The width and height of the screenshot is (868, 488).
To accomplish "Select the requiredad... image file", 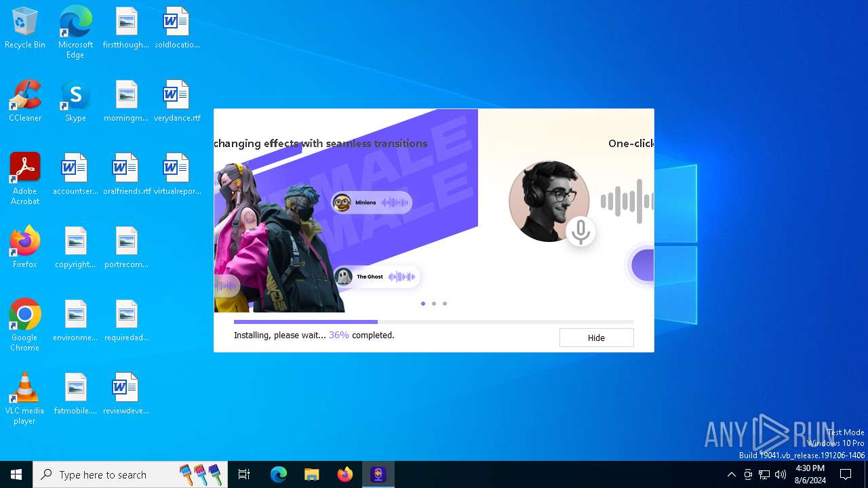I will [126, 321].
